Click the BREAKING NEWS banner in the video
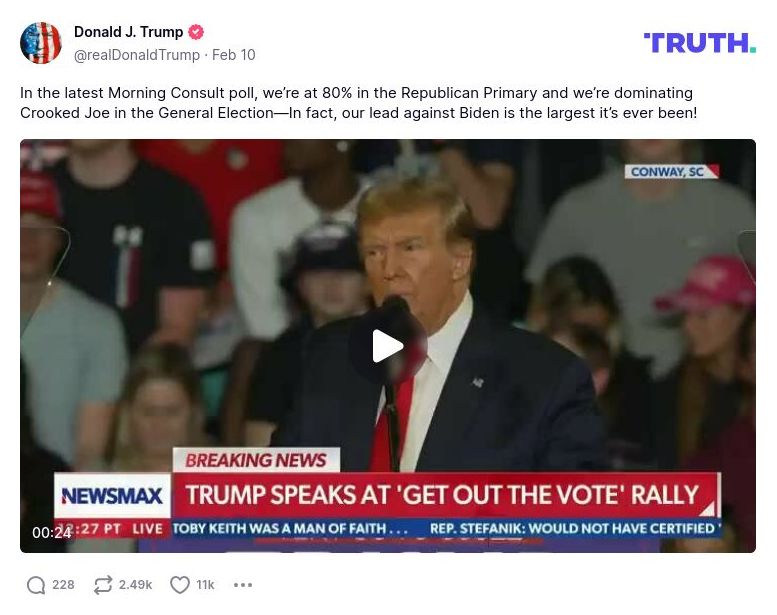777x615 pixels. tap(256, 460)
